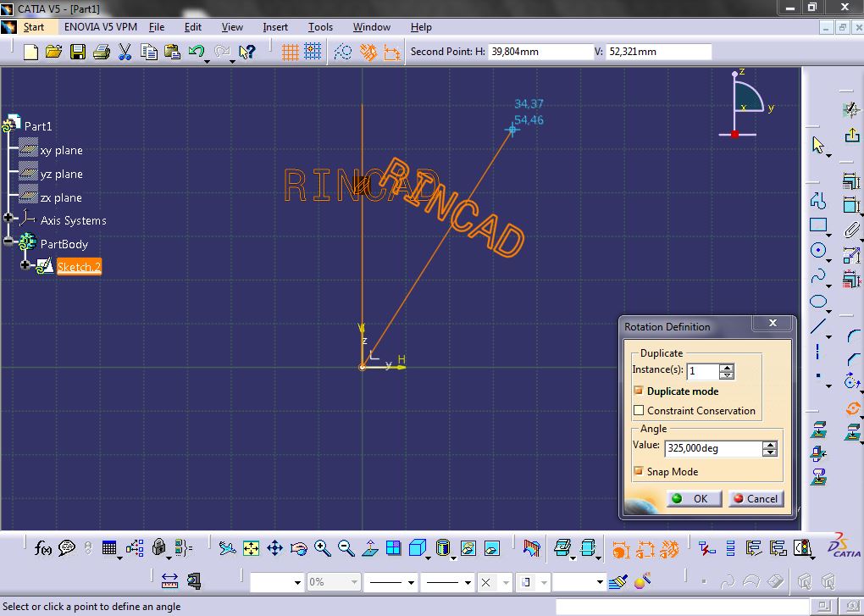Click the Copy icon
The image size is (864, 616).
click(149, 52)
